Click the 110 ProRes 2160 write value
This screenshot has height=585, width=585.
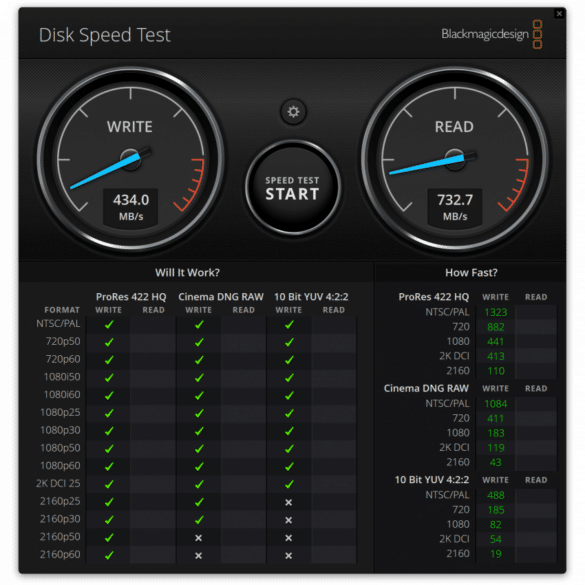click(495, 371)
